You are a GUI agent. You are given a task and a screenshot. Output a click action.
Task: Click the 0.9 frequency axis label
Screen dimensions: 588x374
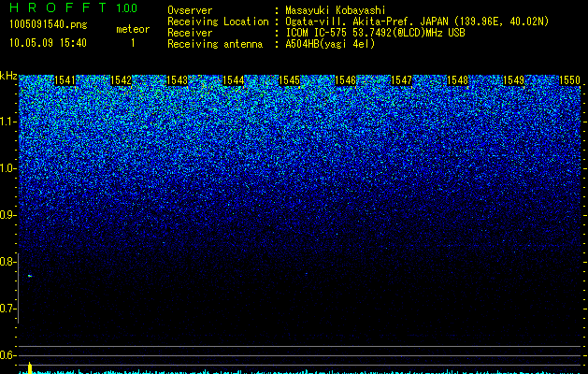[7, 215]
